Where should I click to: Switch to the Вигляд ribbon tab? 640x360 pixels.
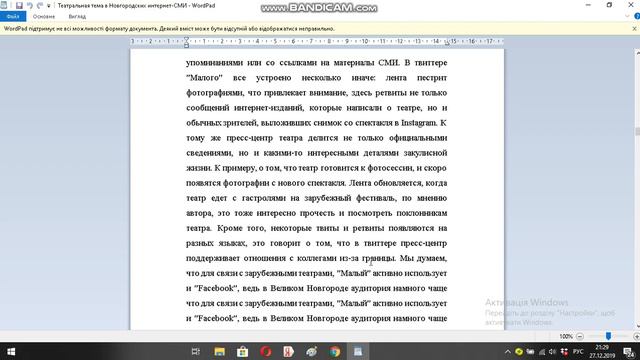77,16
